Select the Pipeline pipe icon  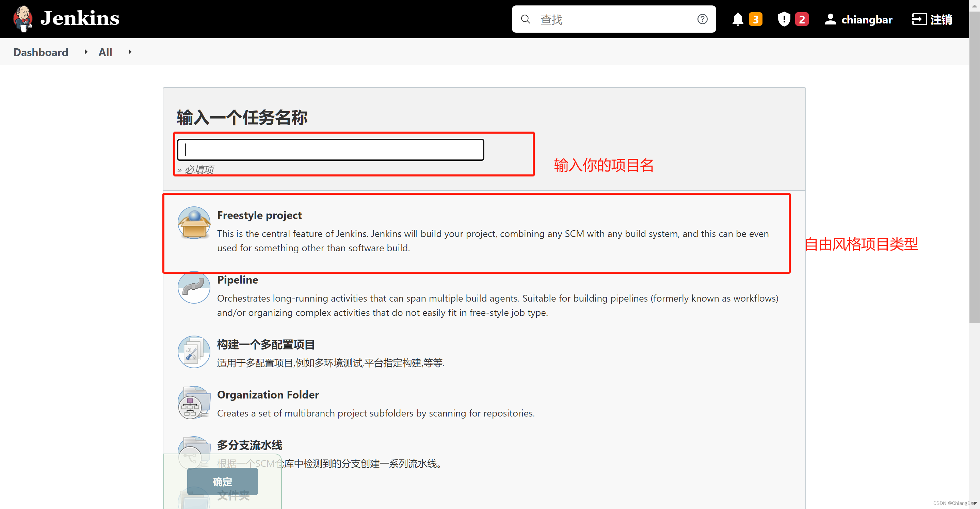tap(194, 287)
